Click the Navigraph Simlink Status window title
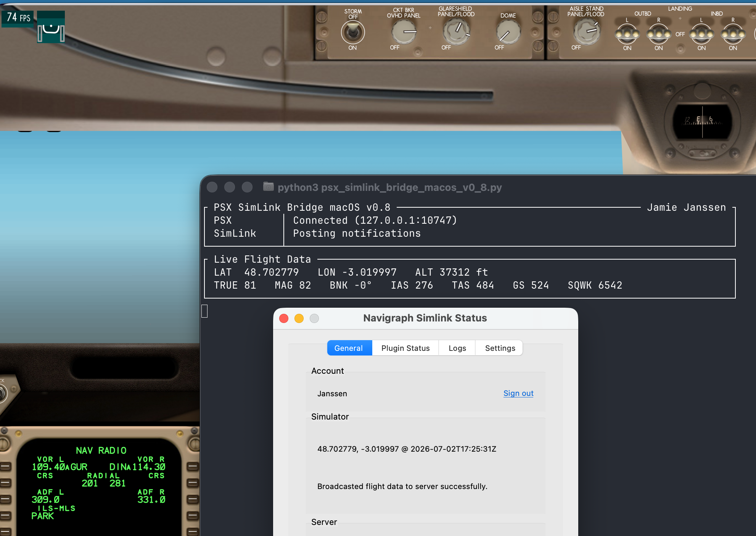Image resolution: width=756 pixels, height=536 pixels. coord(425,318)
